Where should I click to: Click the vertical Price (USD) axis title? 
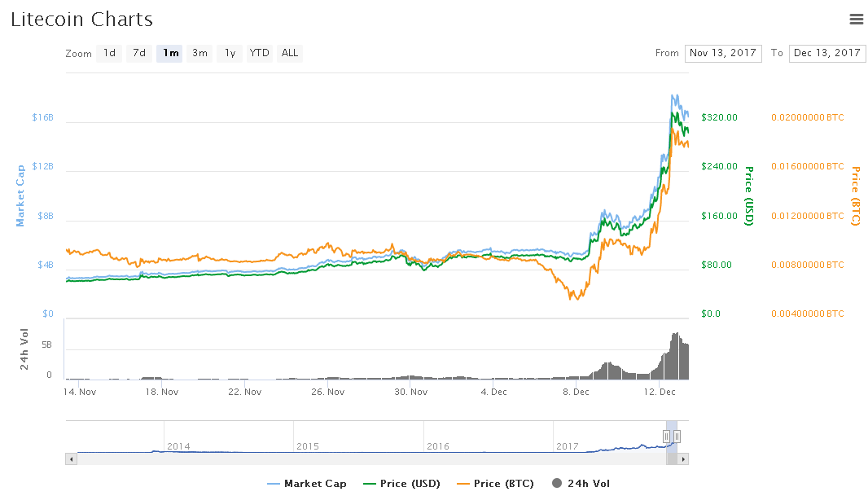point(749,196)
